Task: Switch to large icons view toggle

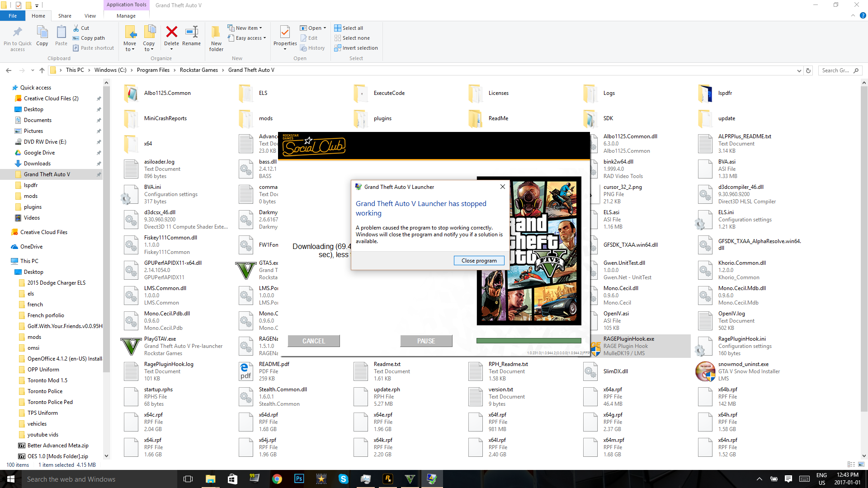Action: point(861,465)
